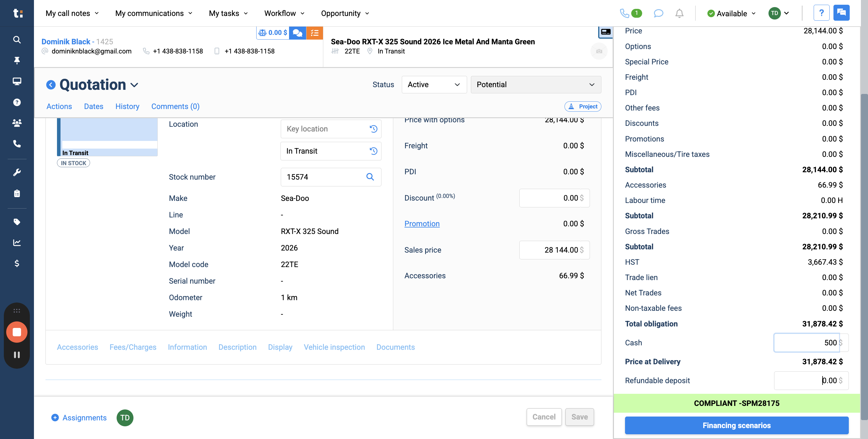The image size is (868, 439).
Task: Click the Cash amount input field
Action: click(807, 343)
